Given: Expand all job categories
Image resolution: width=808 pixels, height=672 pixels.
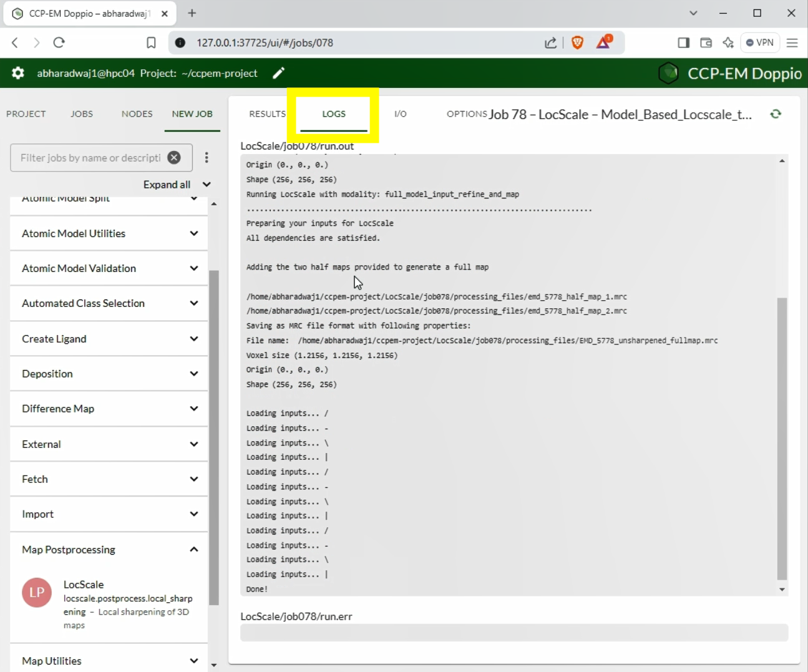Looking at the screenshot, I should click(x=177, y=185).
